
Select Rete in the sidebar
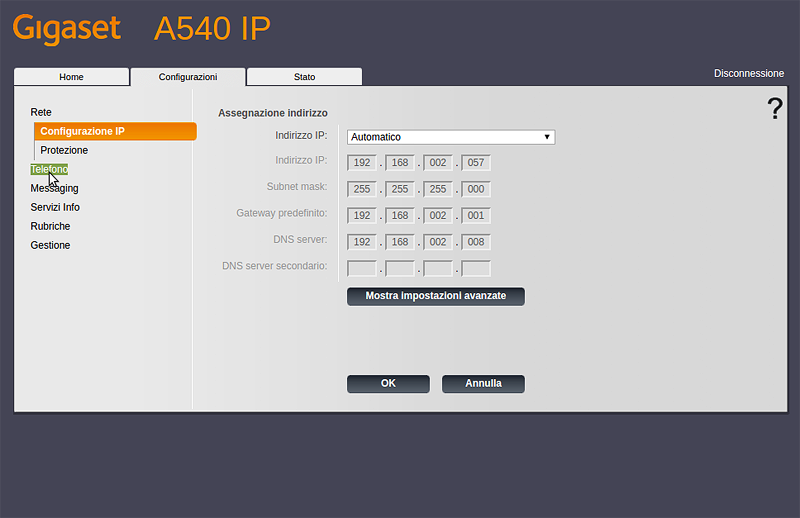[41, 112]
